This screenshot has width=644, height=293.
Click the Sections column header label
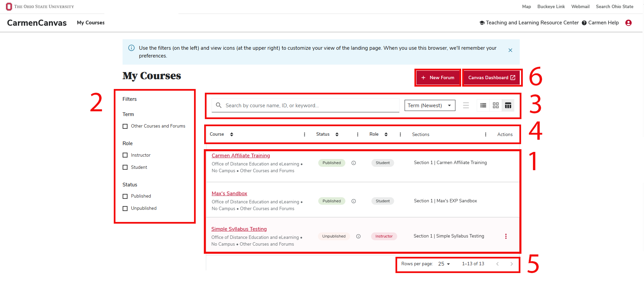point(421,134)
